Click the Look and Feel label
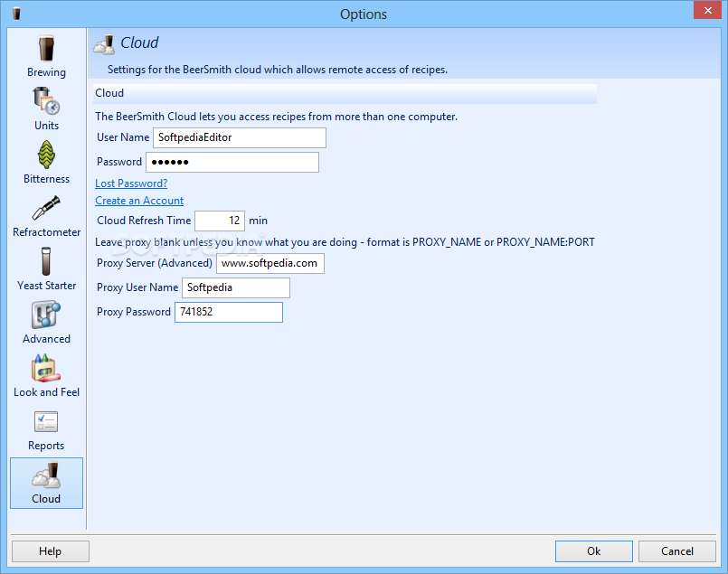728x574 pixels. [46, 392]
